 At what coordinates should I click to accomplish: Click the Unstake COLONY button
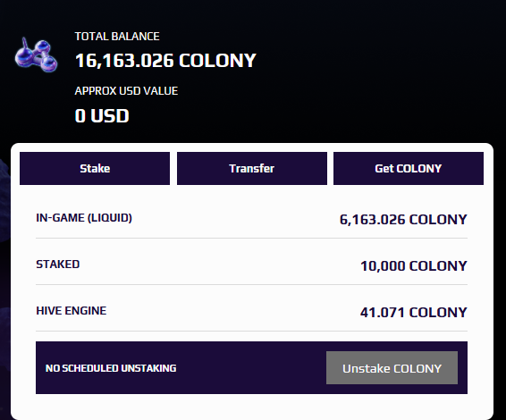[392, 368]
